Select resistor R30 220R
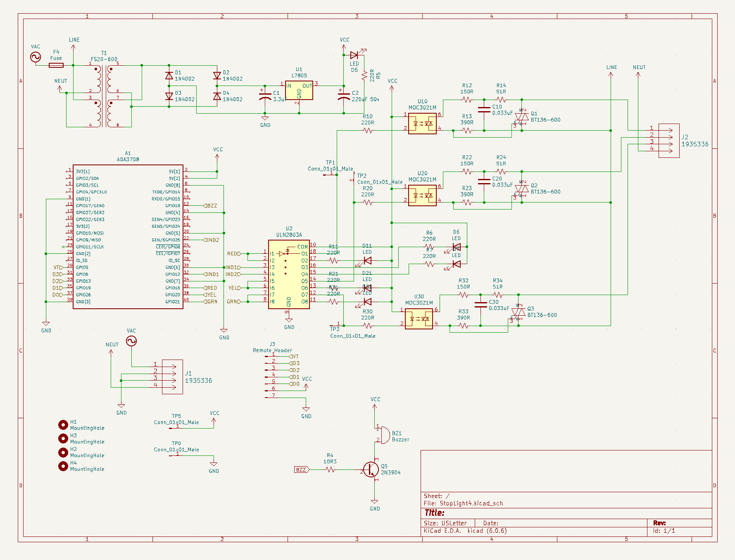 click(368, 326)
